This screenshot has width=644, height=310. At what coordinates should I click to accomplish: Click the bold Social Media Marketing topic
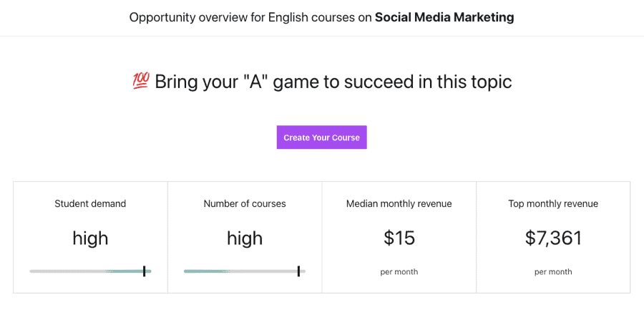444,17
